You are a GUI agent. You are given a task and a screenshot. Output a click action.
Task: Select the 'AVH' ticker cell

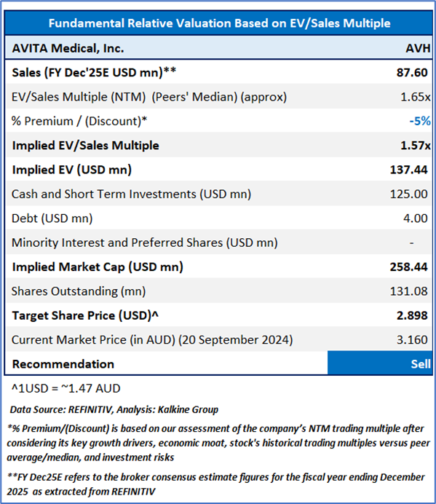(x=418, y=48)
